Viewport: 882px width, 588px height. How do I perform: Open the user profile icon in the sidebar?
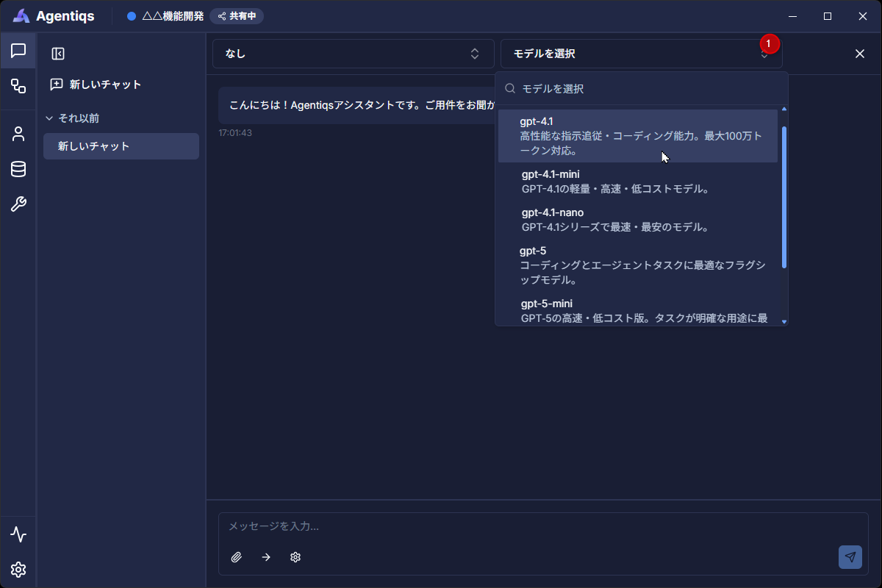pyautogui.click(x=18, y=134)
